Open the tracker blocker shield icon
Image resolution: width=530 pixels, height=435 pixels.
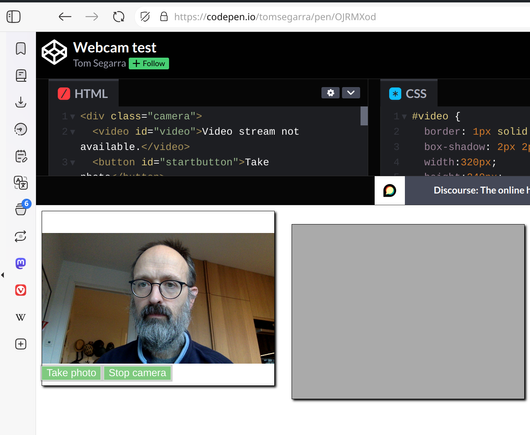point(145,17)
